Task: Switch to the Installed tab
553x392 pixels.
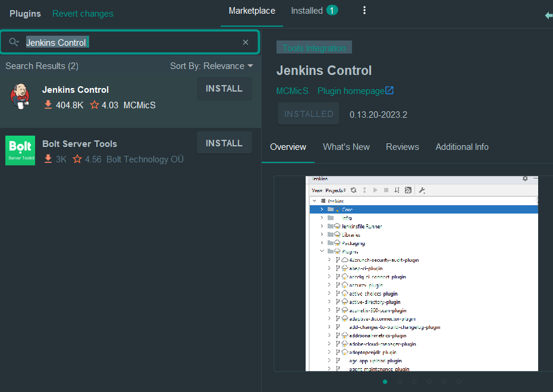Action: [x=314, y=11]
